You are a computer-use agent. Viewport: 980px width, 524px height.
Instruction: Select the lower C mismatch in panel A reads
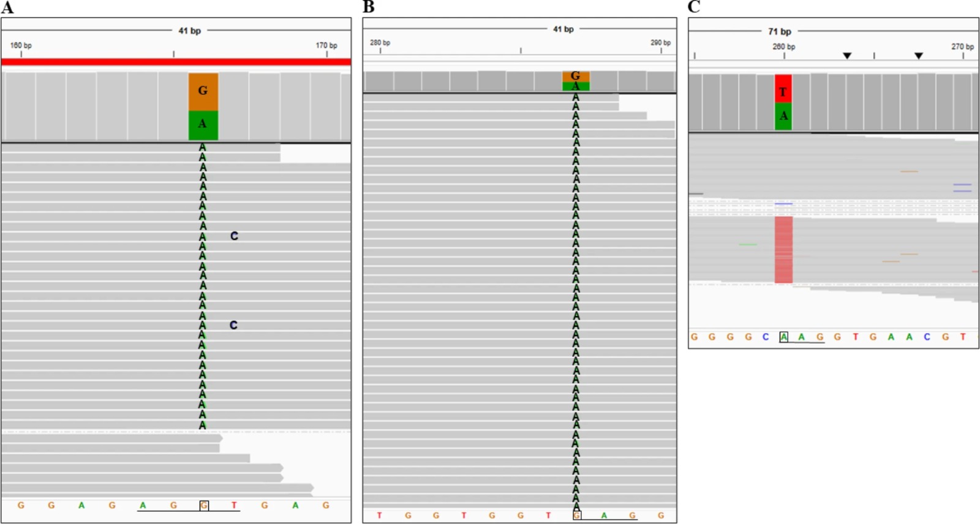(x=233, y=325)
